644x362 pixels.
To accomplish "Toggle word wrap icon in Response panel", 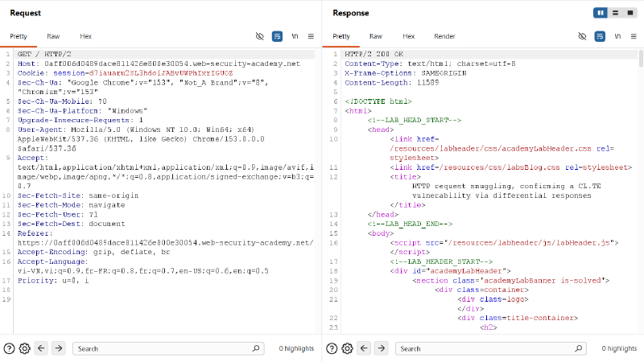I will coord(600,36).
